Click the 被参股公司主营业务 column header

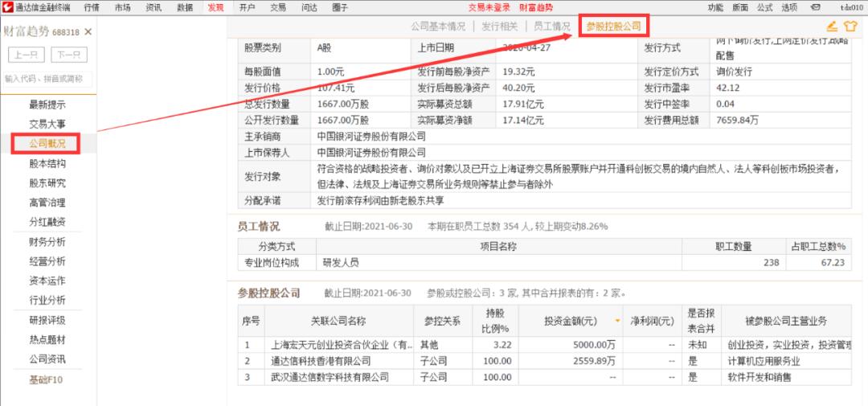click(787, 321)
